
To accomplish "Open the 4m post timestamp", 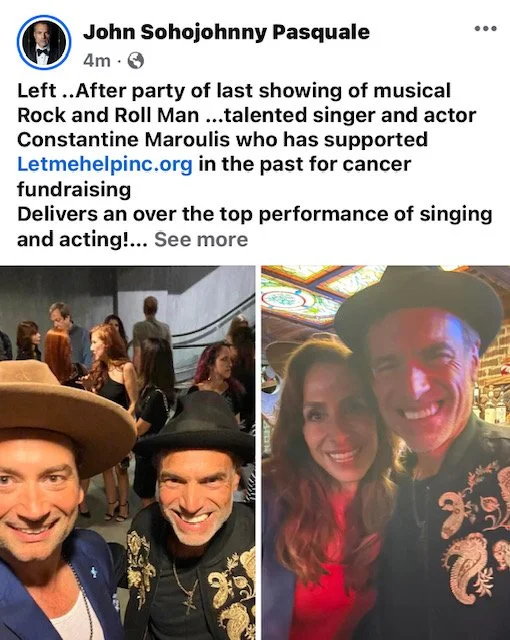I will (x=97, y=61).
